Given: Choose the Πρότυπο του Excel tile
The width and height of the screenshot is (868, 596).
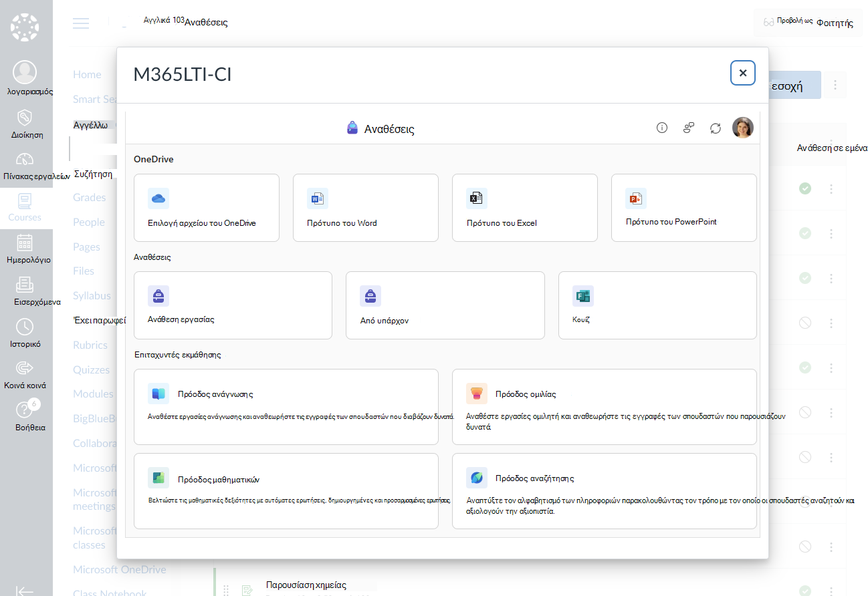Looking at the screenshot, I should point(525,208).
